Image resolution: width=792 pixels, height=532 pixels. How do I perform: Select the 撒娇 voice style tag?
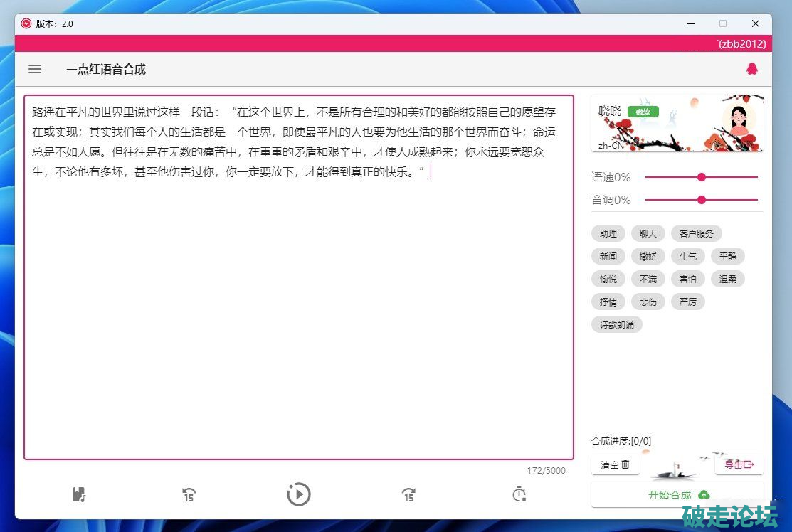[x=648, y=256]
